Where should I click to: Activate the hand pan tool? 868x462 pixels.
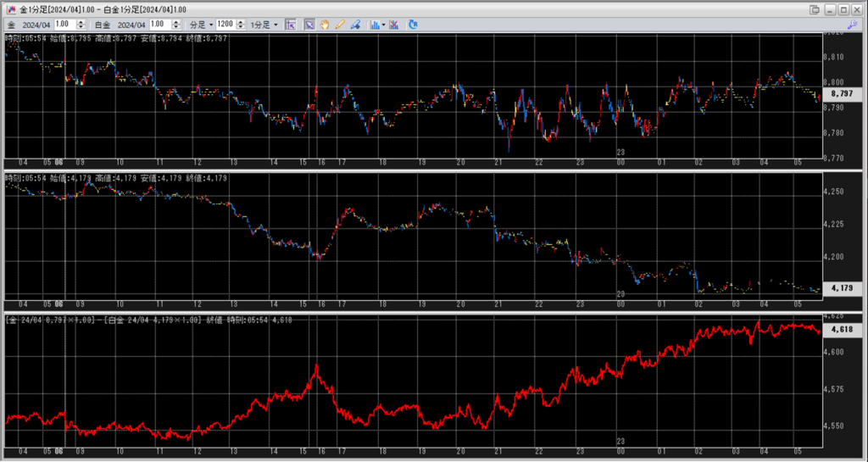click(x=324, y=25)
